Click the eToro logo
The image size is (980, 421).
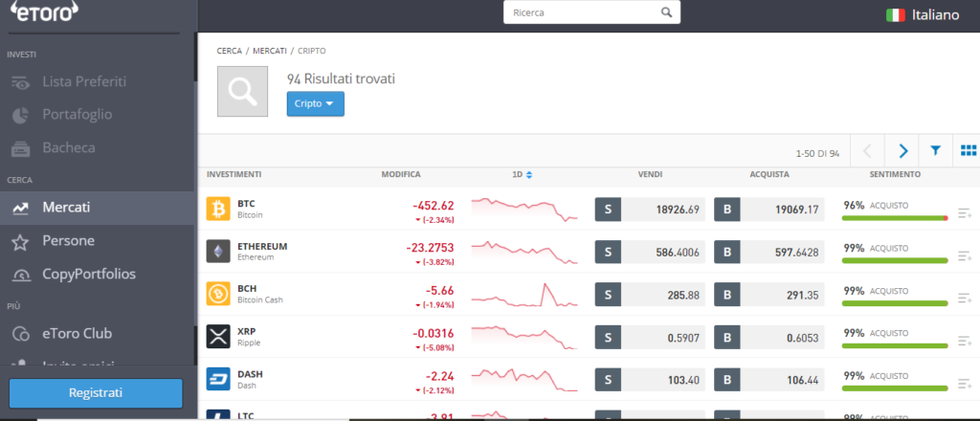44,11
